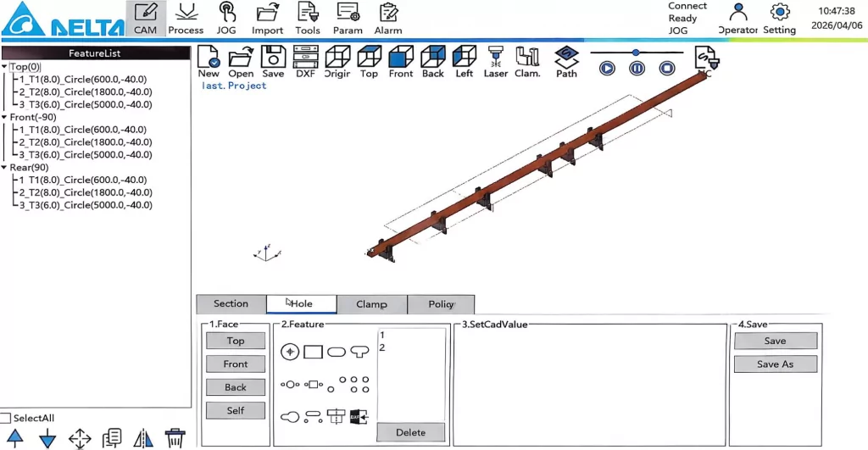Image resolution: width=868 pixels, height=450 pixels.
Task: Click the Save As button
Action: (x=775, y=364)
